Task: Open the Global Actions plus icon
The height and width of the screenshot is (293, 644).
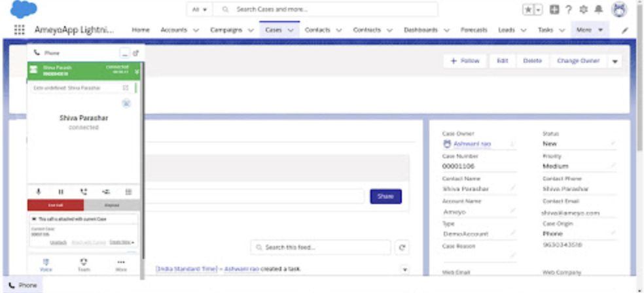Action: [554, 10]
